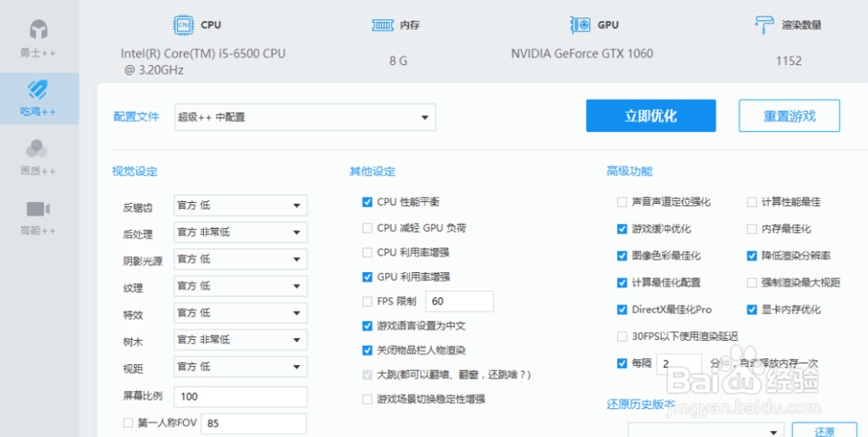This screenshot has width=868, height=437.
Task: Uncheck the 每隔 auto release memory checkbox
Action: click(x=621, y=363)
